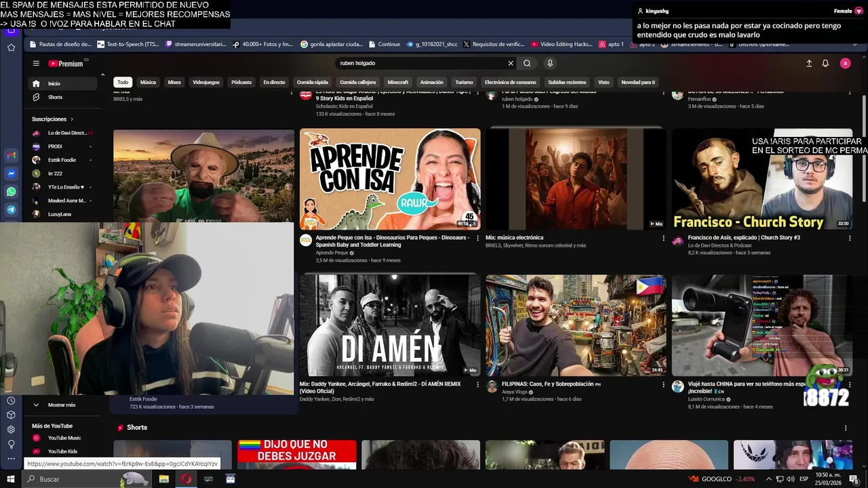Screen dimensions: 868x488
Task: Play Francisco Church Story thumbnail
Action: 762,179
